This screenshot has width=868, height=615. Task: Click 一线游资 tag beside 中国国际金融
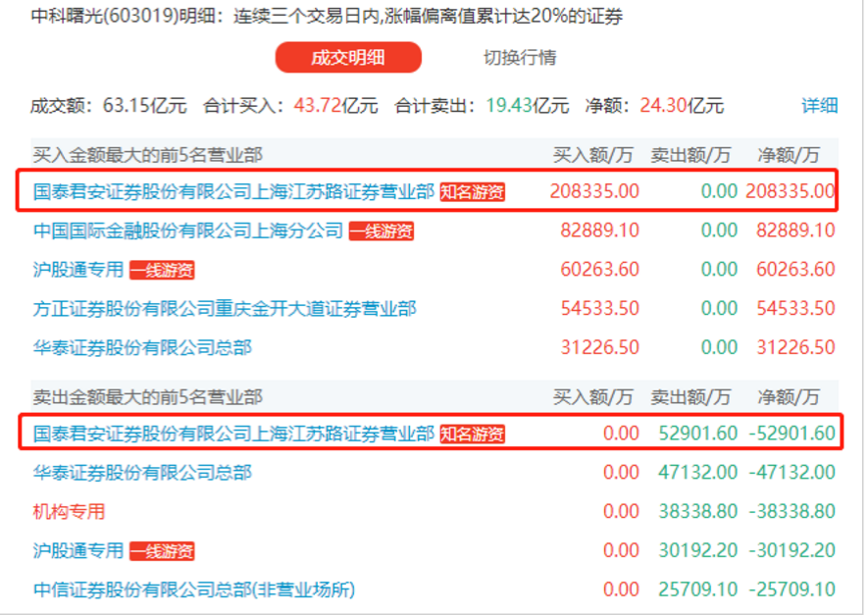point(382,231)
